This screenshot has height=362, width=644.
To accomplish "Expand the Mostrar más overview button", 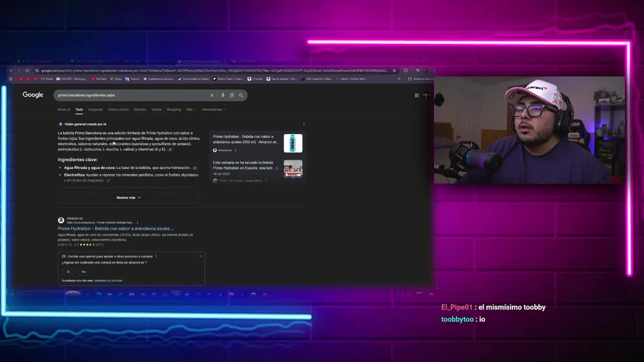I will [129, 198].
